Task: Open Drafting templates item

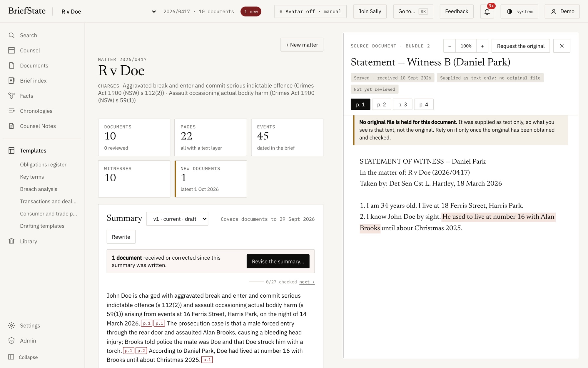Action: pos(42,226)
